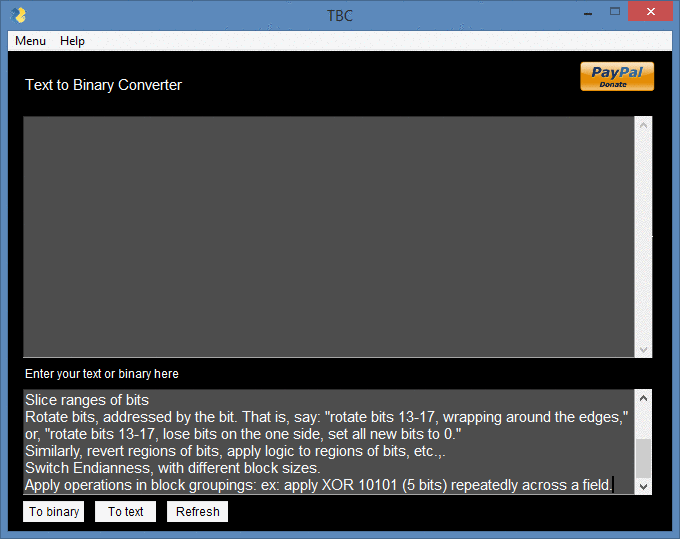Image resolution: width=680 pixels, height=539 pixels.
Task: Click the Refresh button
Action: pyautogui.click(x=197, y=512)
